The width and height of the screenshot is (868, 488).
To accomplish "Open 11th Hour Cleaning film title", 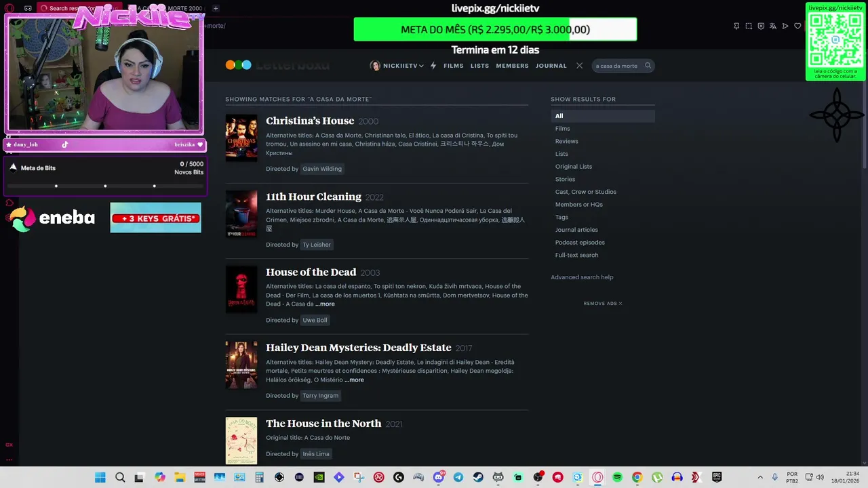I will 313,197.
